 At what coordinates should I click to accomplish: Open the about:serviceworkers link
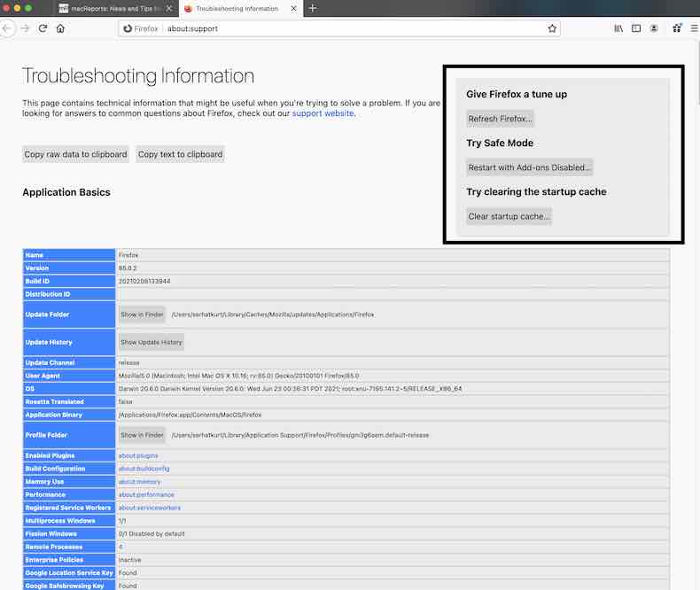[x=150, y=508]
